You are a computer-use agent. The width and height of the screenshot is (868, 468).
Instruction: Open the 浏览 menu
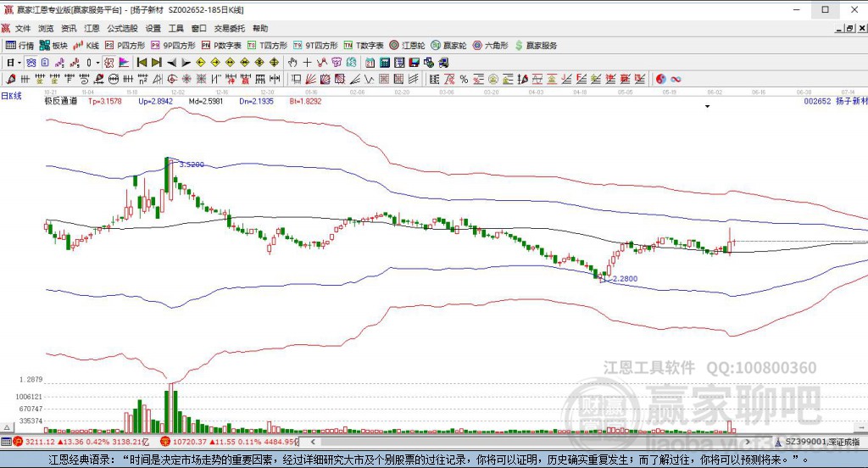pyautogui.click(x=46, y=28)
